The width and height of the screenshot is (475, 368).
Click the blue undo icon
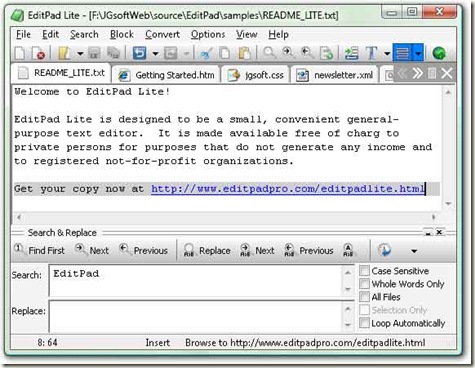point(139,53)
